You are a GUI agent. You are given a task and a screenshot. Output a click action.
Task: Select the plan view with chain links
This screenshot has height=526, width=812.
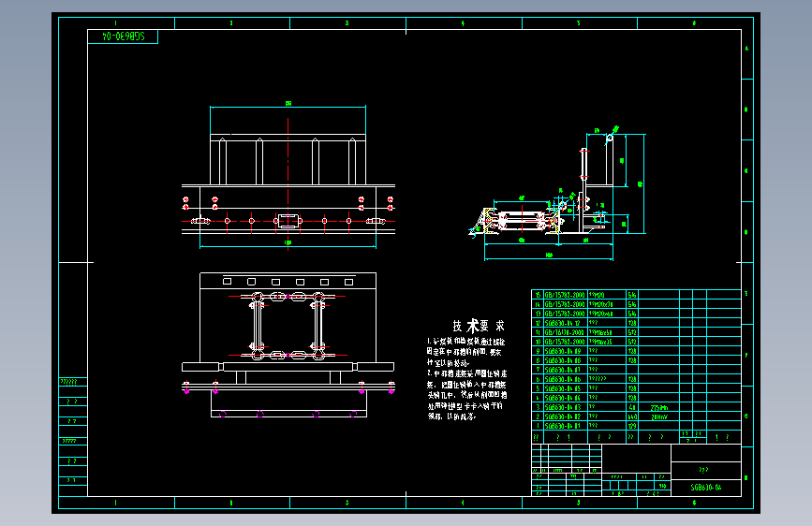pos(288,344)
